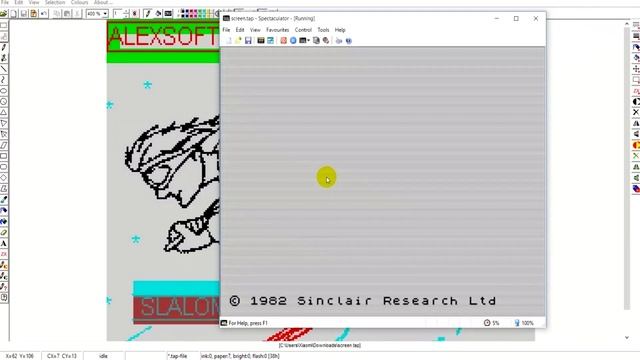
Task: Open Spectaculator's Edit menu
Action: tap(240, 30)
